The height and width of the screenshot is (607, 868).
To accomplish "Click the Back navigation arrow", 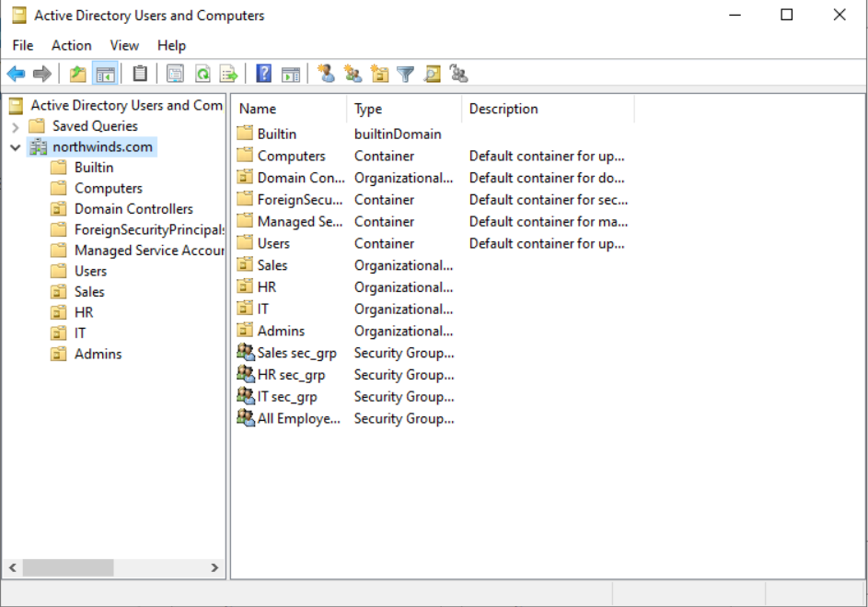I will (16, 73).
